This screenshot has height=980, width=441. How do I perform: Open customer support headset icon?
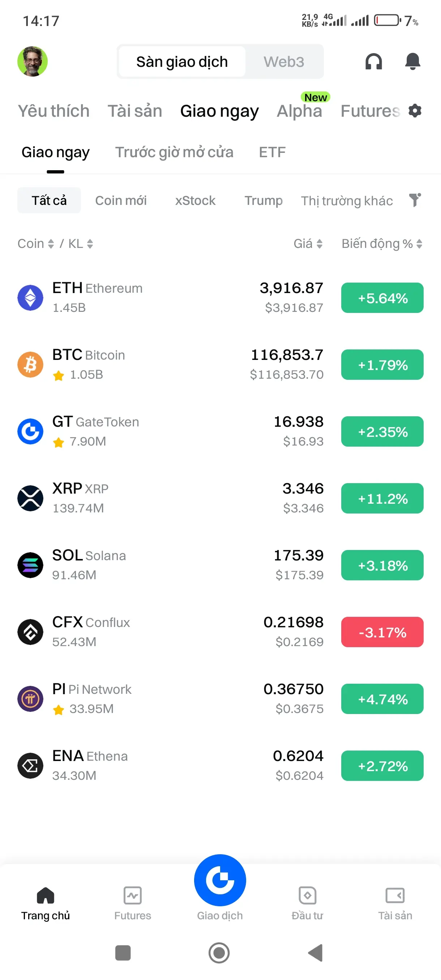click(x=373, y=61)
